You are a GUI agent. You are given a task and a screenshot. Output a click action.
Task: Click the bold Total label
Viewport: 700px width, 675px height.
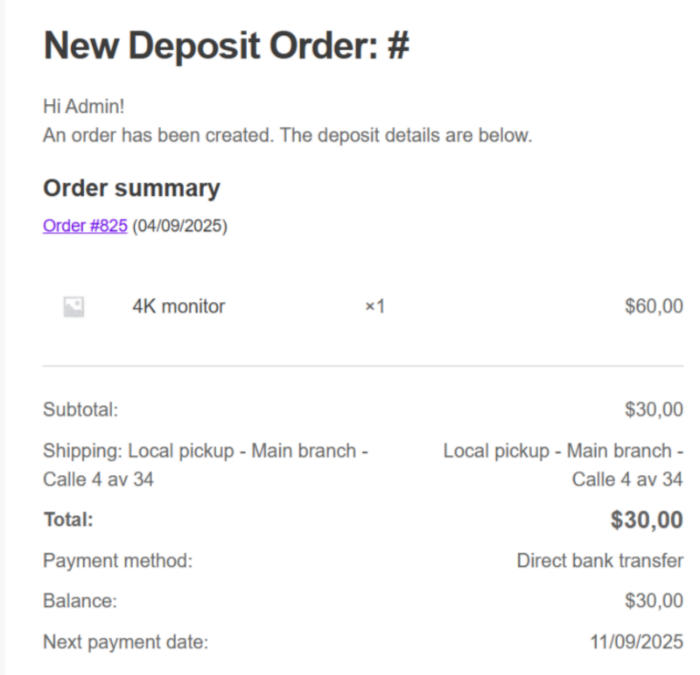click(x=68, y=520)
